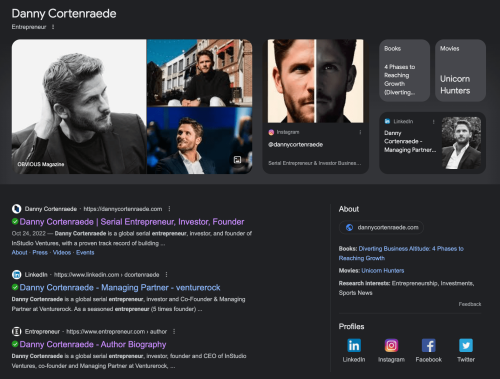Open Danny Cortenraede Managing Partner venturerock result
The image size is (500, 379).
[120, 287]
